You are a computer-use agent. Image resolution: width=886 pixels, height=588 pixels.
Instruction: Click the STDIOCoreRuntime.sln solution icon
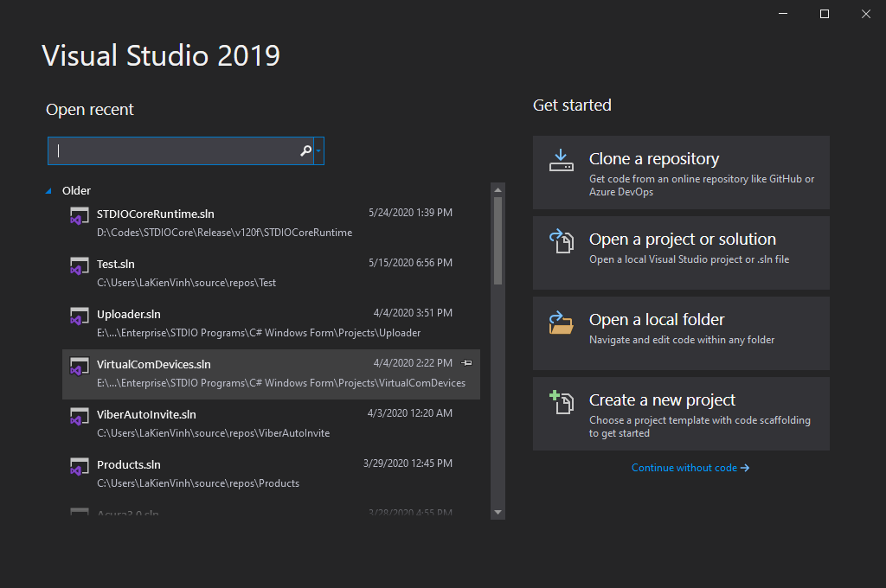click(79, 216)
